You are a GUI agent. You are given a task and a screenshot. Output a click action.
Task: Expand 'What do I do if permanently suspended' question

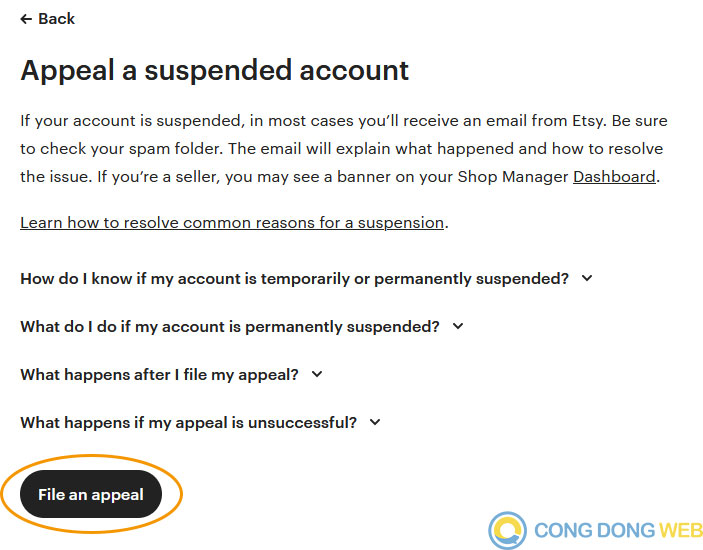[x=230, y=327]
